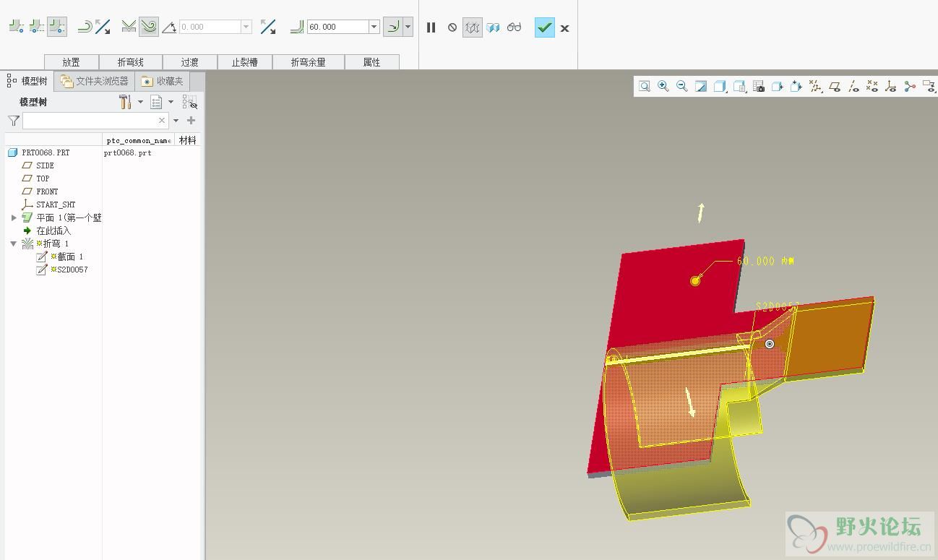Screen dimensions: 938x560
Task: Click the Zoom Out magnifier icon
Action: coord(682,86)
